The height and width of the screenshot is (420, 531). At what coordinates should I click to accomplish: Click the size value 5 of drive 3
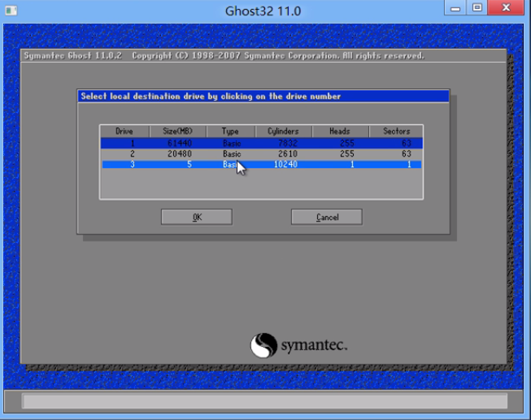(x=189, y=164)
